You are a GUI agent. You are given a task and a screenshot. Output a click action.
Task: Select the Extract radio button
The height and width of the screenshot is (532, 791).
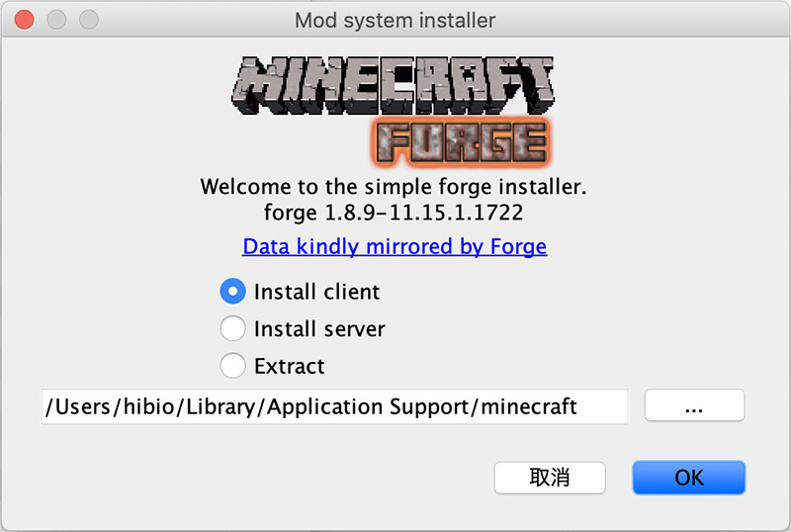(x=233, y=366)
